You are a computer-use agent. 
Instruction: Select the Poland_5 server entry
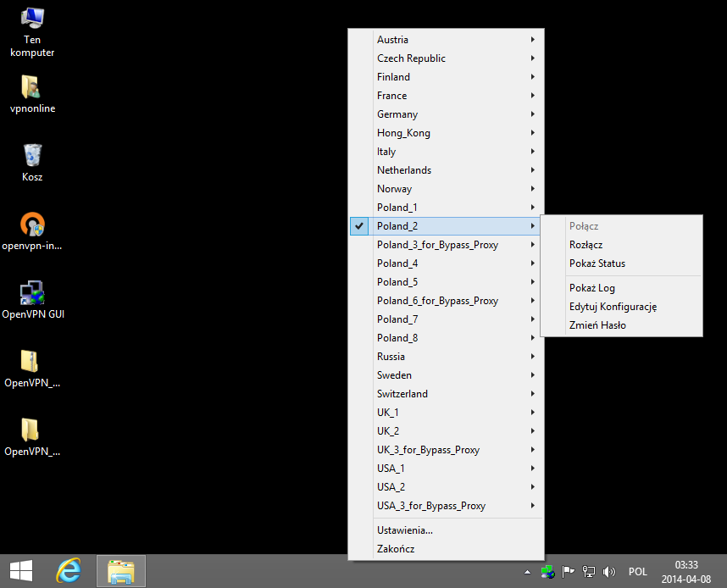pyautogui.click(x=445, y=282)
